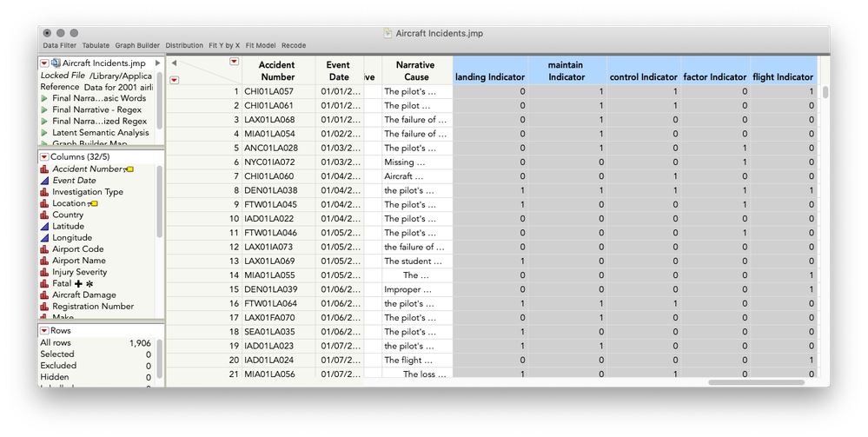Select row number 5 in the table
Image resolution: width=868 pixels, height=437 pixels.
203,148
